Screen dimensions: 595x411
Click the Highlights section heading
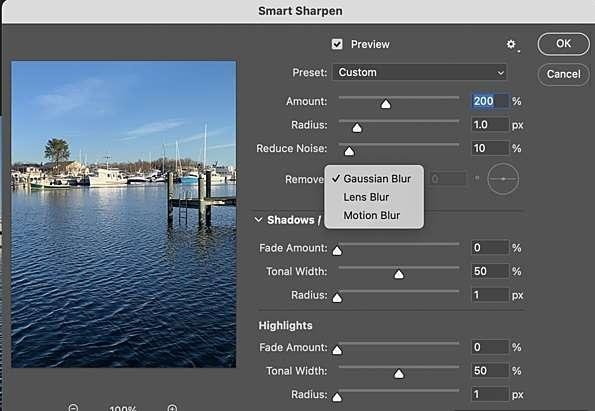[285, 326]
